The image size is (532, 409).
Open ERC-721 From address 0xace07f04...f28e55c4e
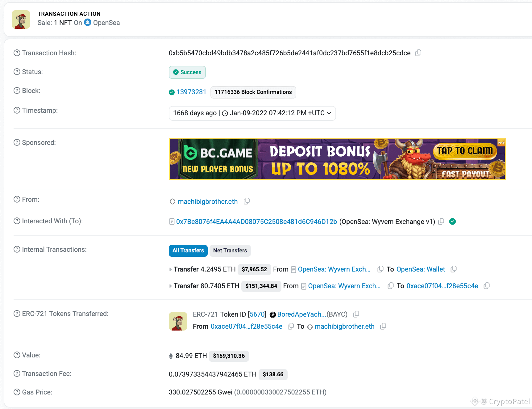247,326
